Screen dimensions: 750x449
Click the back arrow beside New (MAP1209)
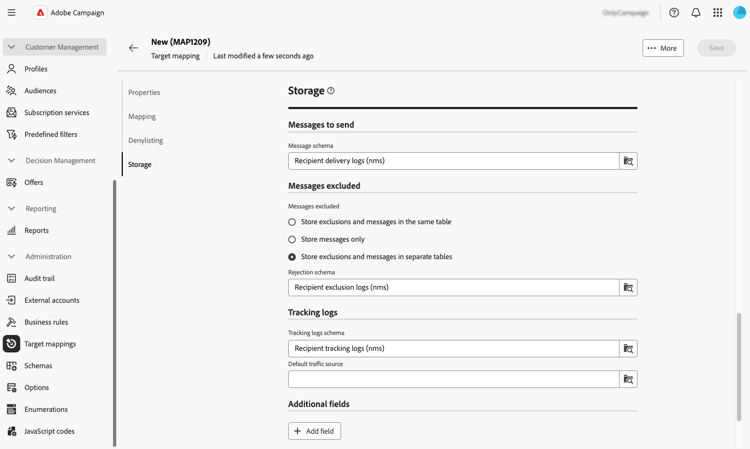click(133, 48)
